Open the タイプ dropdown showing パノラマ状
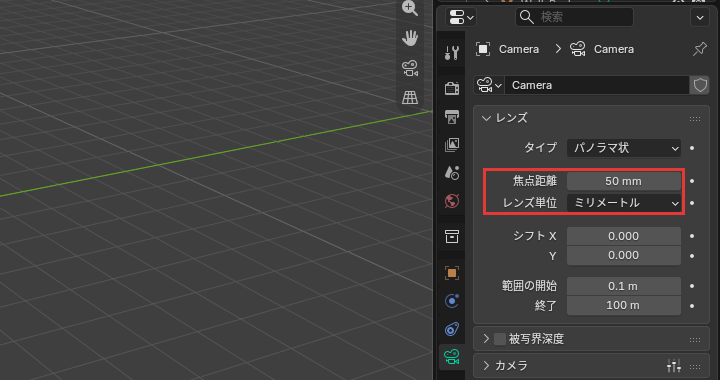The height and width of the screenshot is (380, 720). pos(624,148)
